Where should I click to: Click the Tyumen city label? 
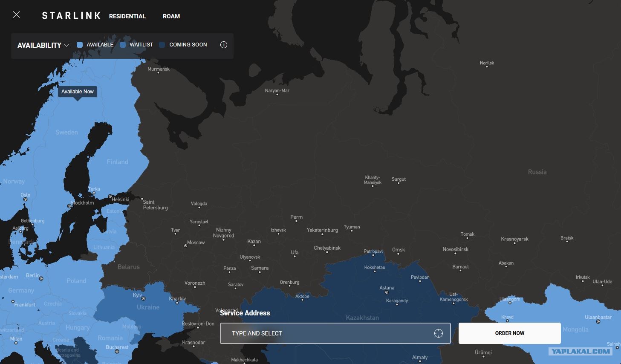(352, 227)
